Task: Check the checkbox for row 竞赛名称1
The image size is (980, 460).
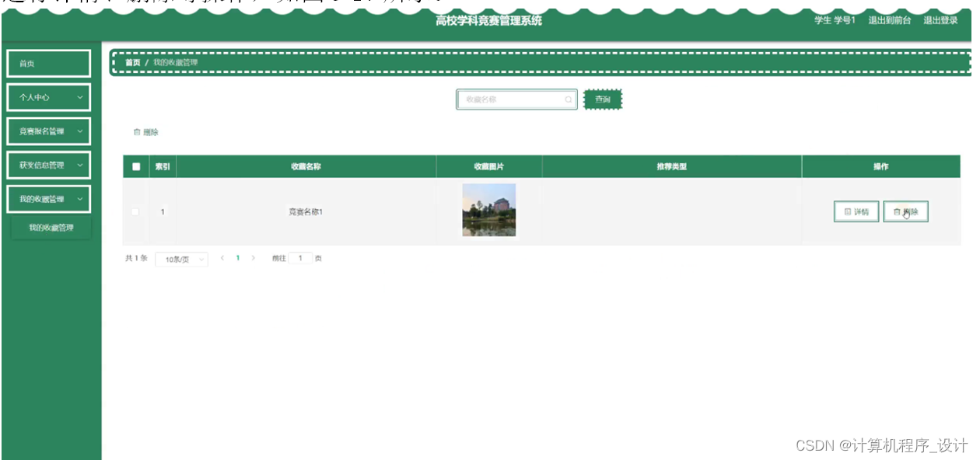Action: pos(137,211)
